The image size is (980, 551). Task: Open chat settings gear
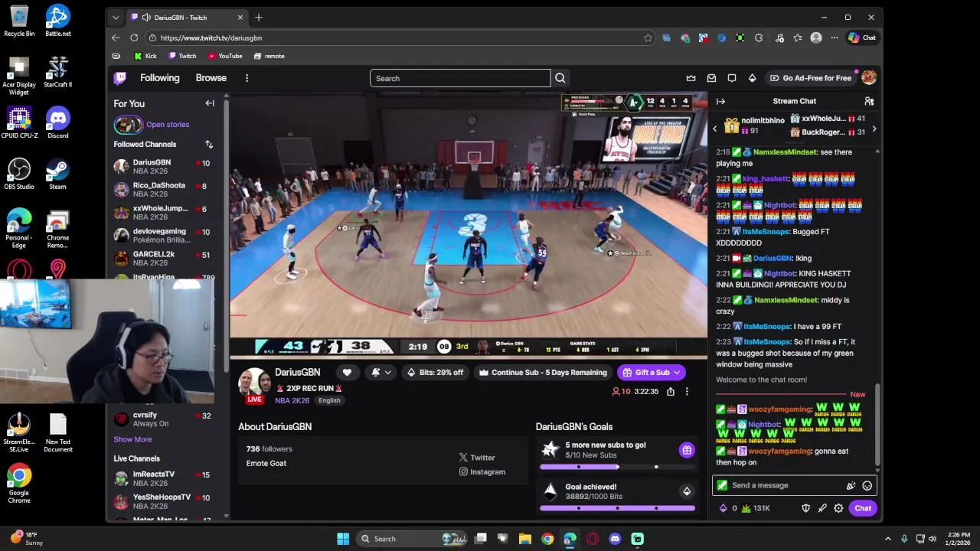838,508
